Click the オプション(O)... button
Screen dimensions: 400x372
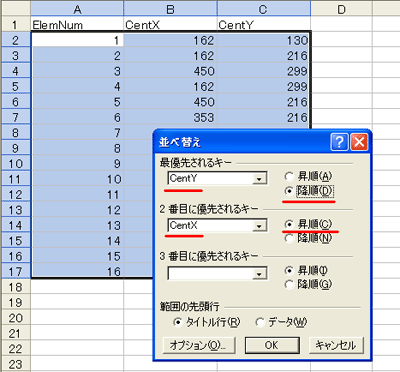pos(199,345)
